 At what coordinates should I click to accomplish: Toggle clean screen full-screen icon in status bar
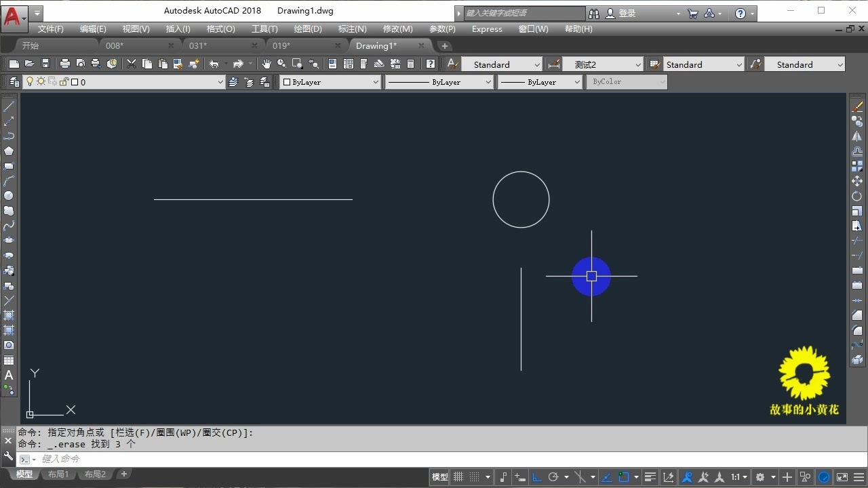(x=842, y=477)
